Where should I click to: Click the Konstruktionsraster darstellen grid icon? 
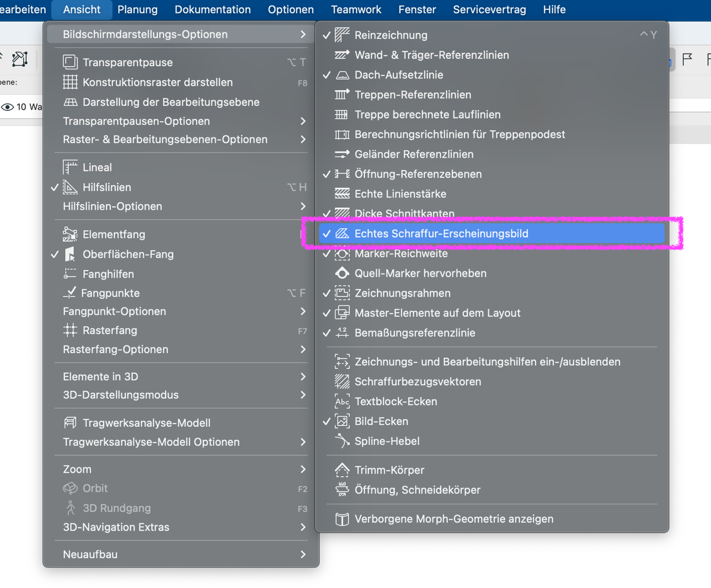click(x=70, y=82)
